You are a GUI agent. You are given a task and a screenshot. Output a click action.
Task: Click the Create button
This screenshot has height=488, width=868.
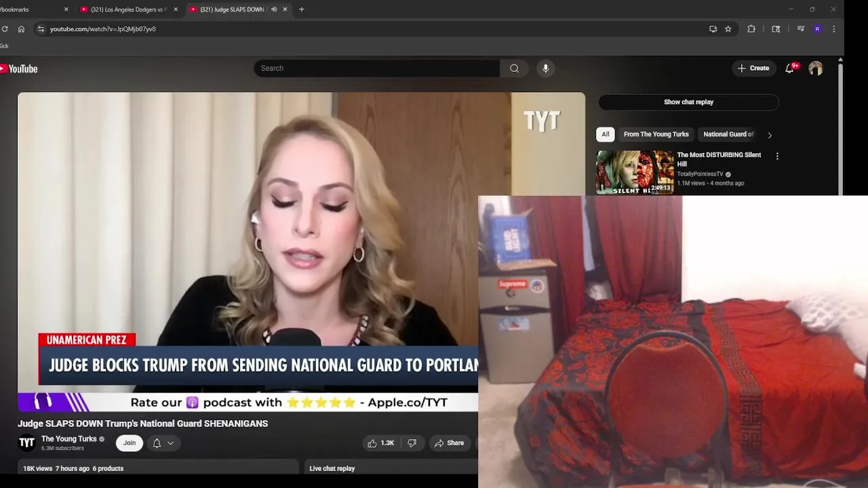(x=753, y=68)
